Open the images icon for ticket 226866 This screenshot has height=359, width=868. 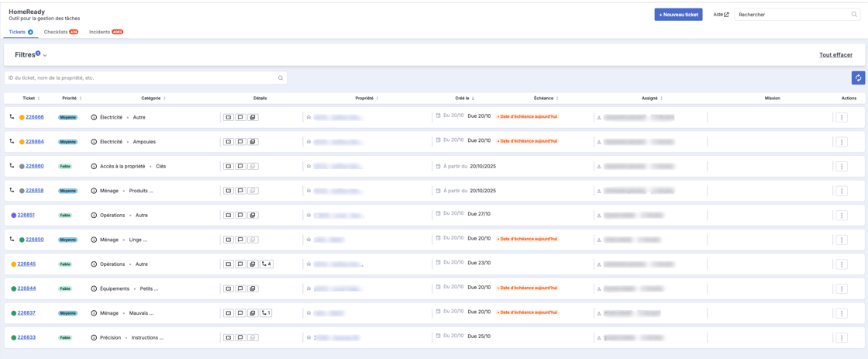click(252, 117)
